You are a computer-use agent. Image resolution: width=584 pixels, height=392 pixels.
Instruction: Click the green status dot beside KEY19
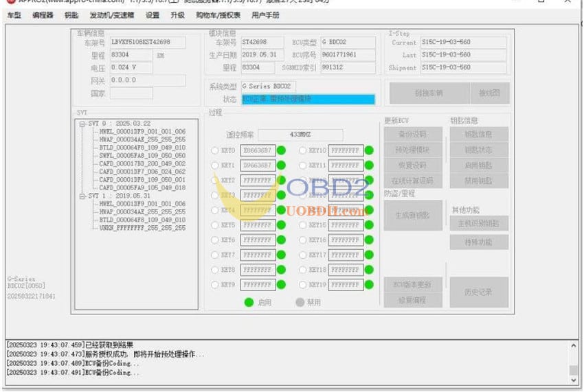(369, 285)
